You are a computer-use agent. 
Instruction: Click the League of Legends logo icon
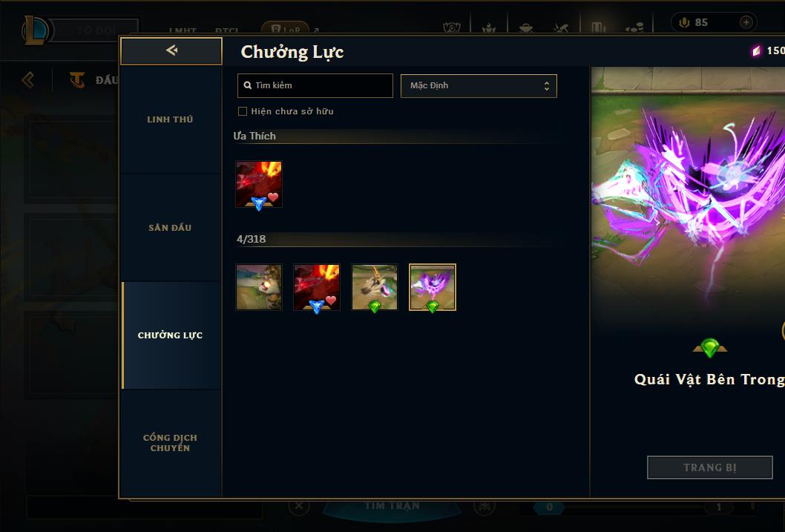tap(35, 30)
